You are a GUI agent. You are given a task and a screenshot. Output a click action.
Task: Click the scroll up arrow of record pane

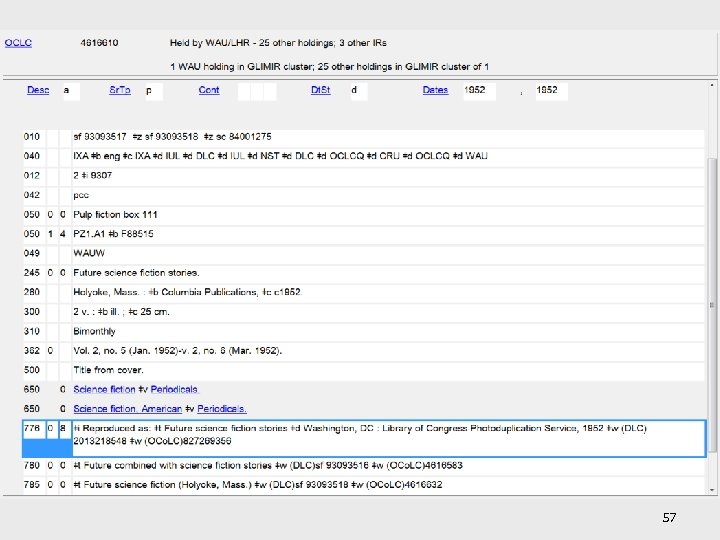click(x=712, y=85)
